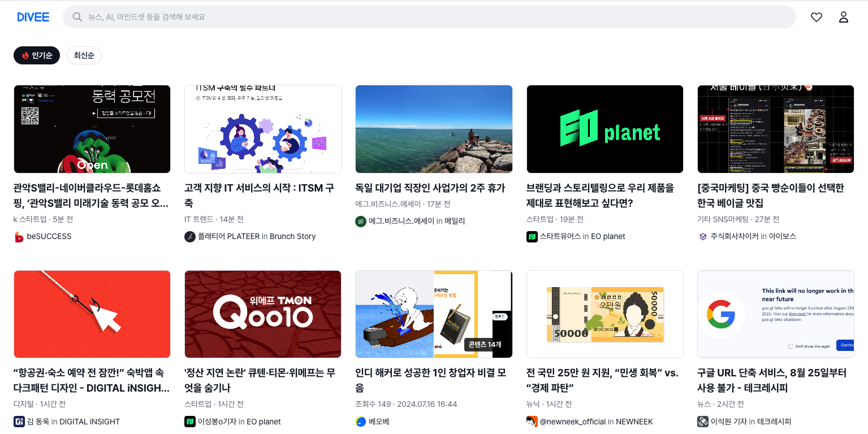Click 이성봉o기자 in EO planet byline

tap(239, 422)
